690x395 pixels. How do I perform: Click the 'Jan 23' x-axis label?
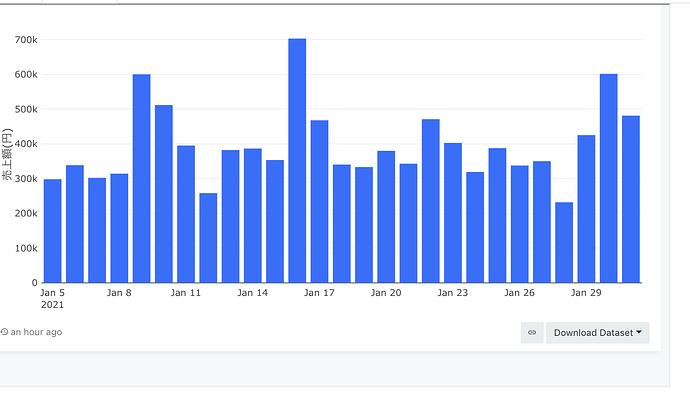452,293
